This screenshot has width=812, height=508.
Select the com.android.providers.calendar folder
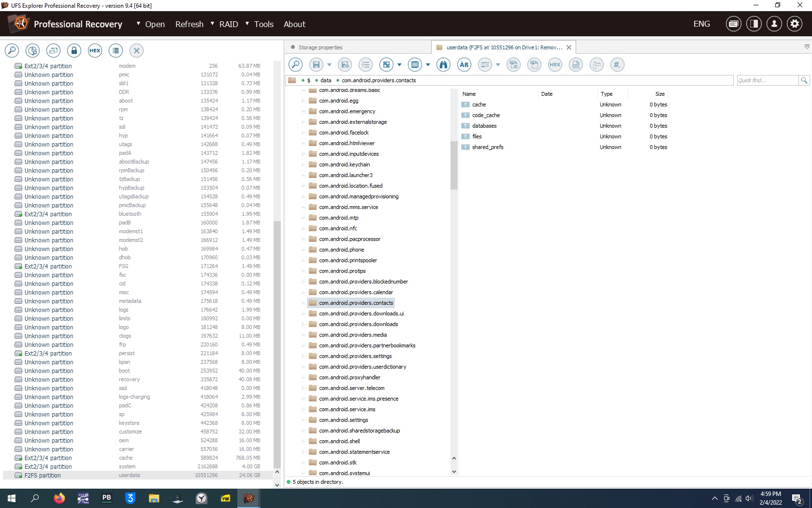tap(356, 292)
